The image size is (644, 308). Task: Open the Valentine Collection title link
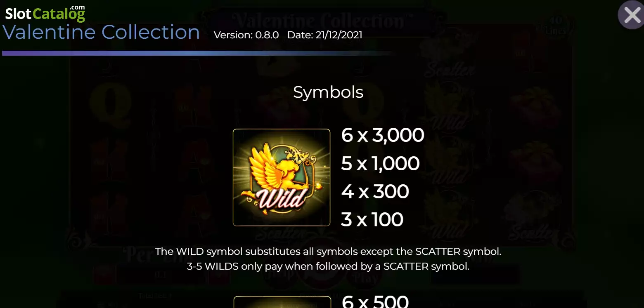click(x=101, y=32)
